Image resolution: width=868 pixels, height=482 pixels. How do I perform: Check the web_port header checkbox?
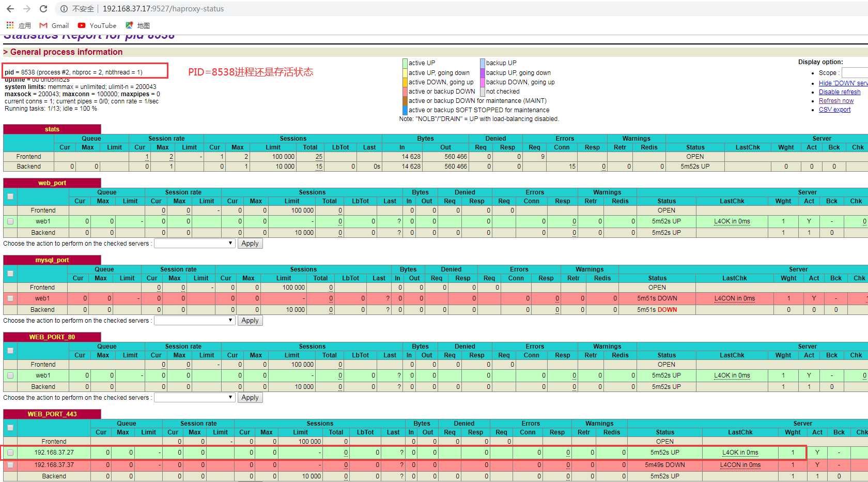[10, 197]
